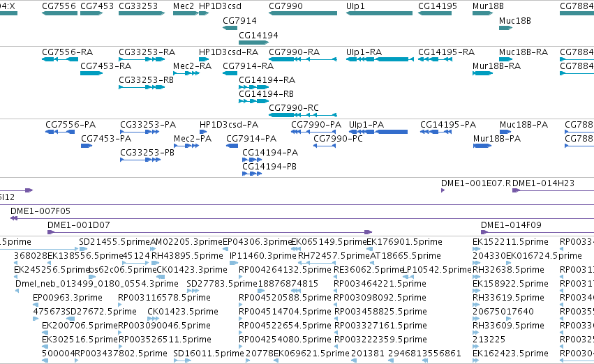The height and width of the screenshot is (364, 594).
Task: Click the CG14194-RA transcript label
Action: click(x=267, y=79)
